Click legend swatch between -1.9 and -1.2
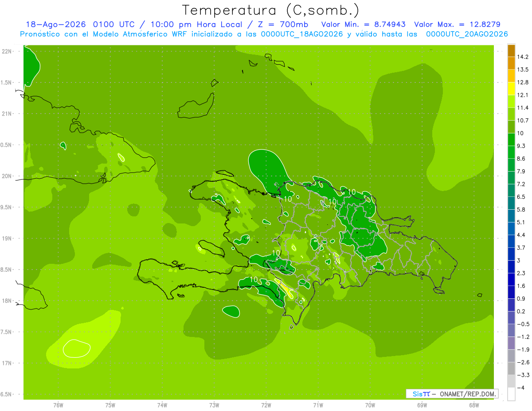The image size is (532, 411). (511, 343)
